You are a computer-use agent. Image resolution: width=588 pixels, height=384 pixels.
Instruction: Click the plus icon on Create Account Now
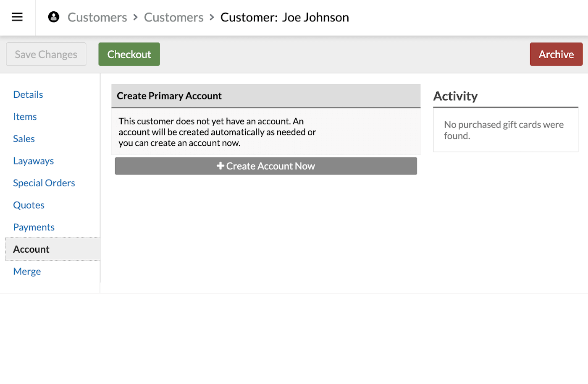point(220,166)
